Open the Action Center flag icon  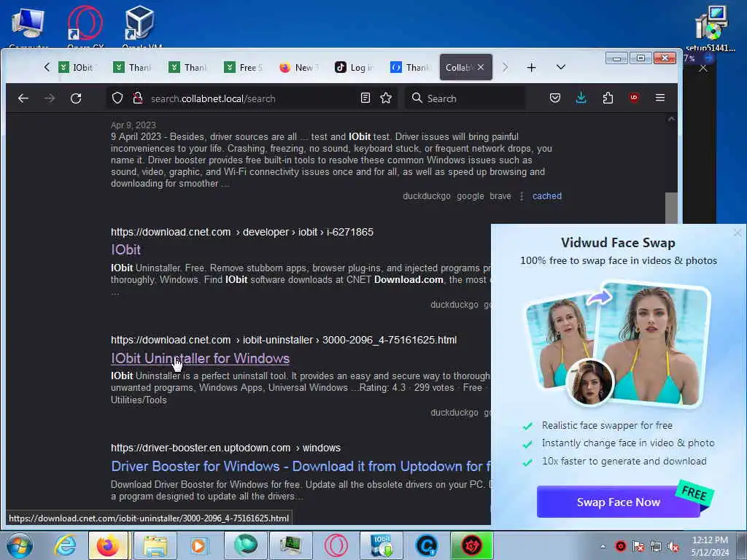pos(638,547)
